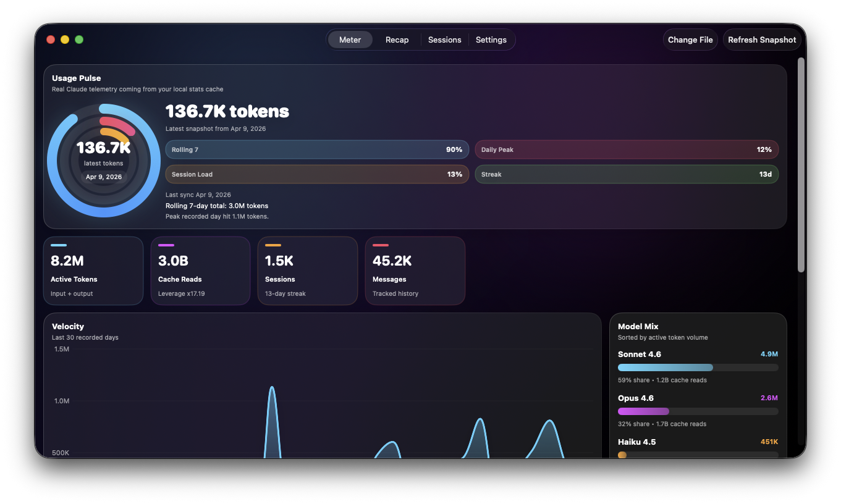Click the Sonnet 4.6 share bar
The width and height of the screenshot is (841, 504).
[x=698, y=367]
